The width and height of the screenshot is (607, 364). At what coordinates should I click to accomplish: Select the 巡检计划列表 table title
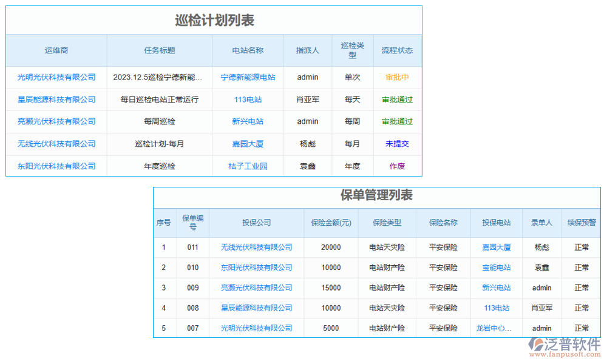(x=214, y=19)
